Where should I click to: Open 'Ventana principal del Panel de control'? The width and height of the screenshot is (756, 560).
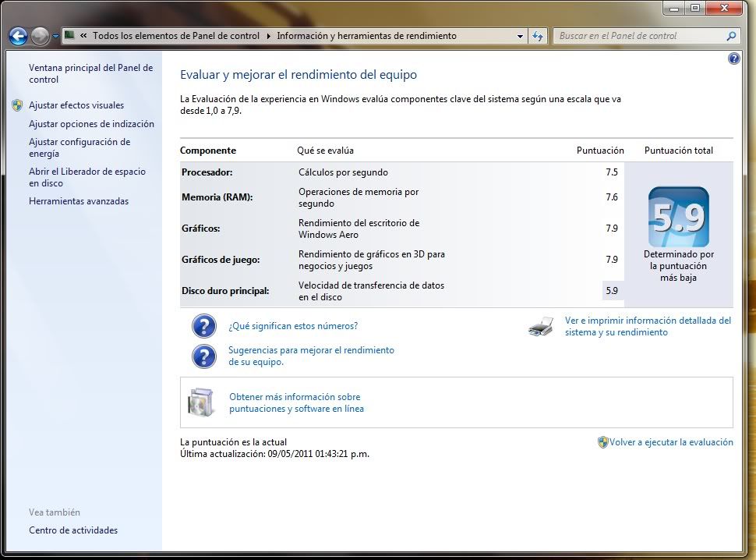pyautogui.click(x=90, y=74)
